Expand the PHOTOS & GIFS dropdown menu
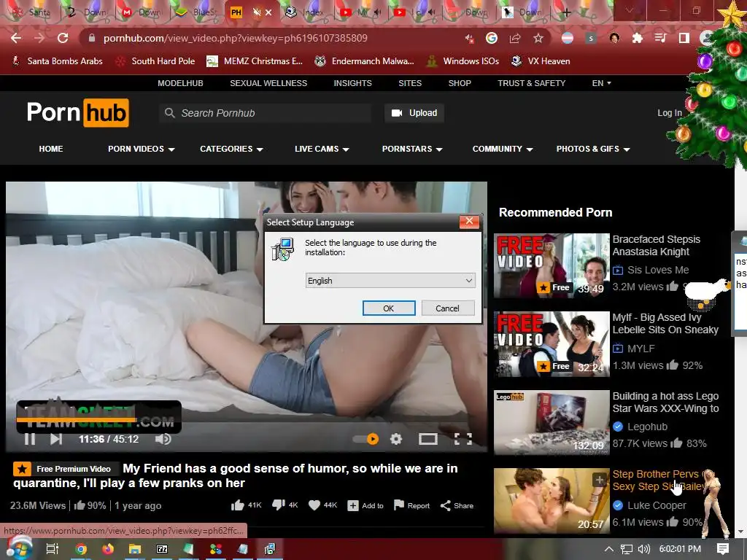The width and height of the screenshot is (747, 560). pyautogui.click(x=593, y=149)
